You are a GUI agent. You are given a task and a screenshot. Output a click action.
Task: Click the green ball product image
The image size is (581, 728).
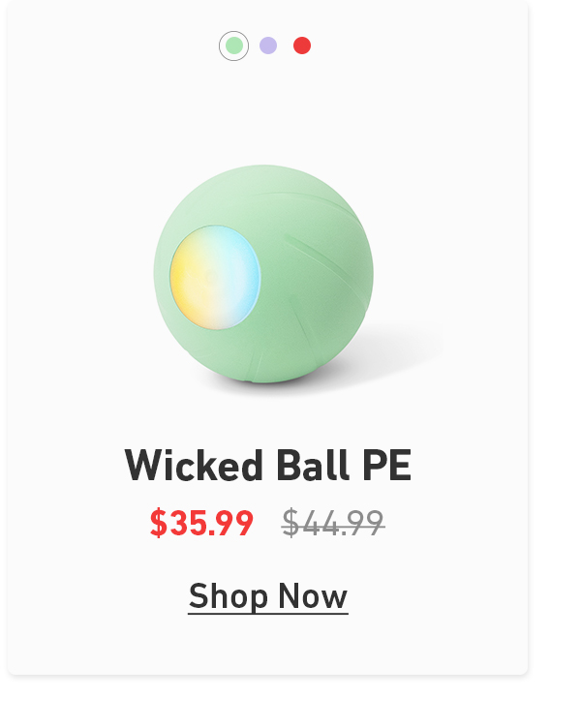263,274
